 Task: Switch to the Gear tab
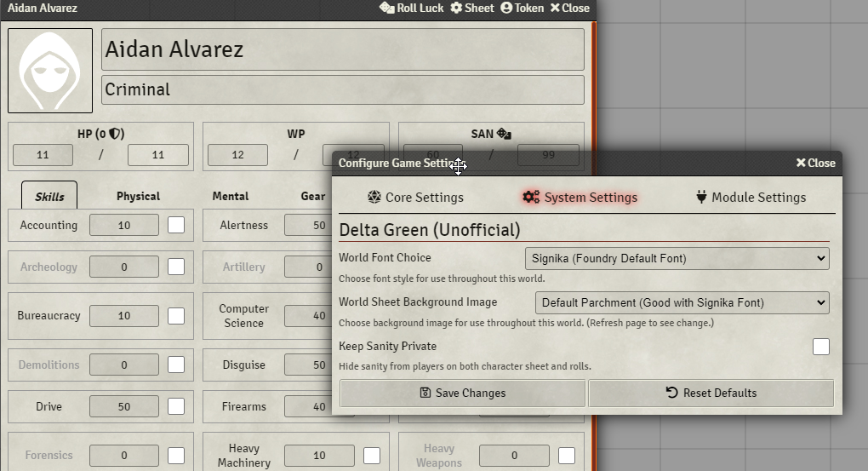(x=313, y=196)
